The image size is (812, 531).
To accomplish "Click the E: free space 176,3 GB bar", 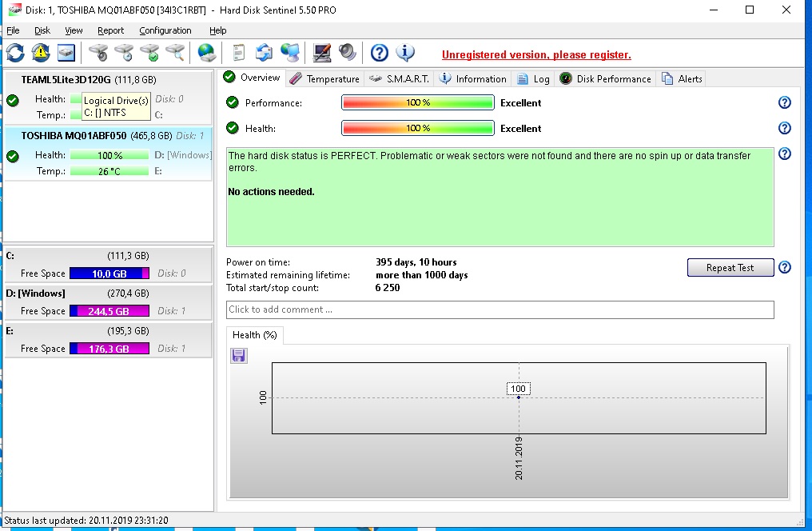I will [109, 349].
